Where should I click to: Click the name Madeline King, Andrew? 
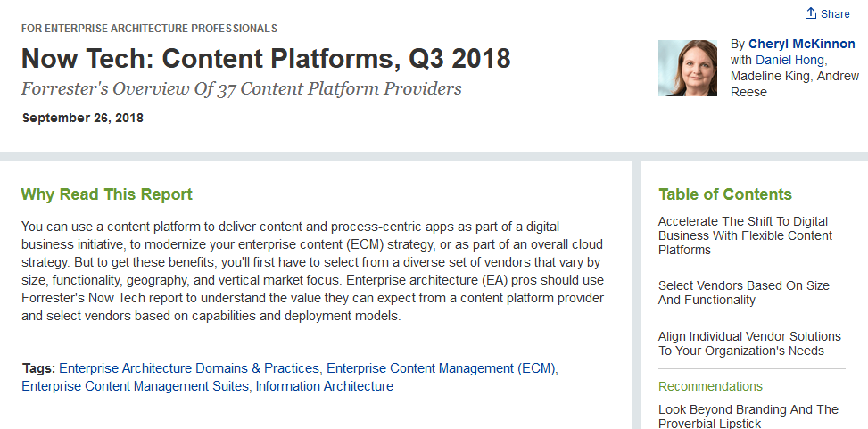794,76
